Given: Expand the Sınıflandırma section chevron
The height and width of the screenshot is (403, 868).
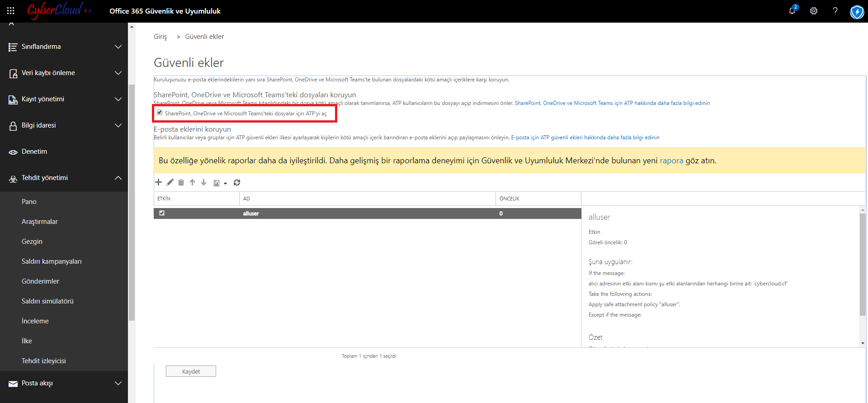Looking at the screenshot, I should 118,47.
